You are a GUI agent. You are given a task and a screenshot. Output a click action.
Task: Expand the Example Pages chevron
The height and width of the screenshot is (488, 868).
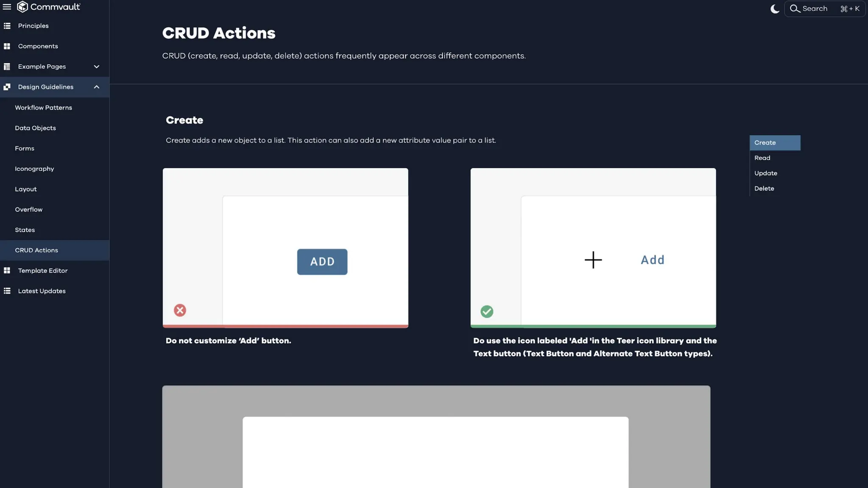(97, 67)
